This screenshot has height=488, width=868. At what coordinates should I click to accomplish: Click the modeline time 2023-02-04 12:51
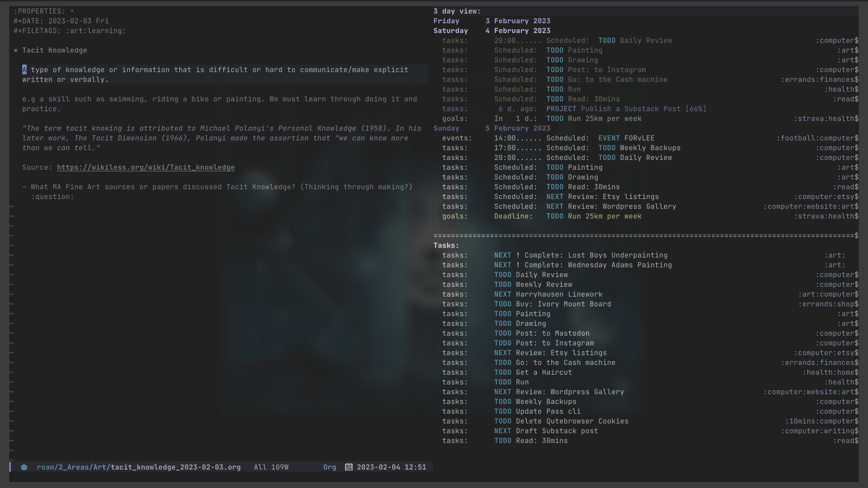point(392,467)
